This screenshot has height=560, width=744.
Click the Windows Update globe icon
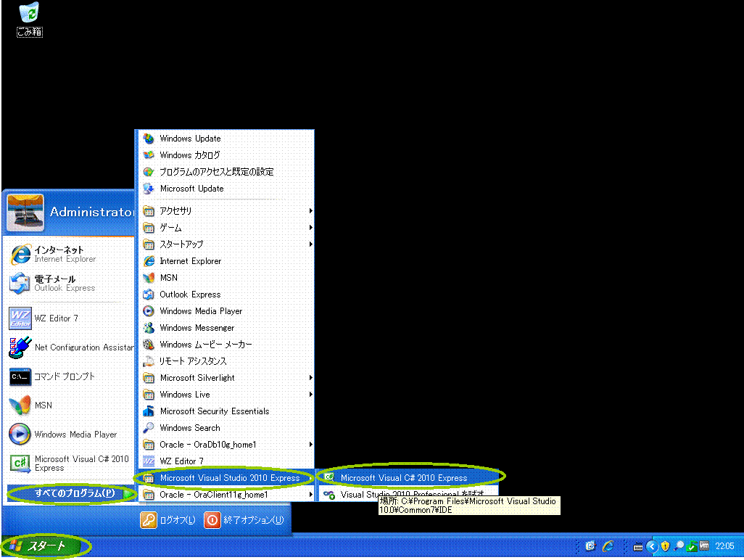click(x=149, y=138)
